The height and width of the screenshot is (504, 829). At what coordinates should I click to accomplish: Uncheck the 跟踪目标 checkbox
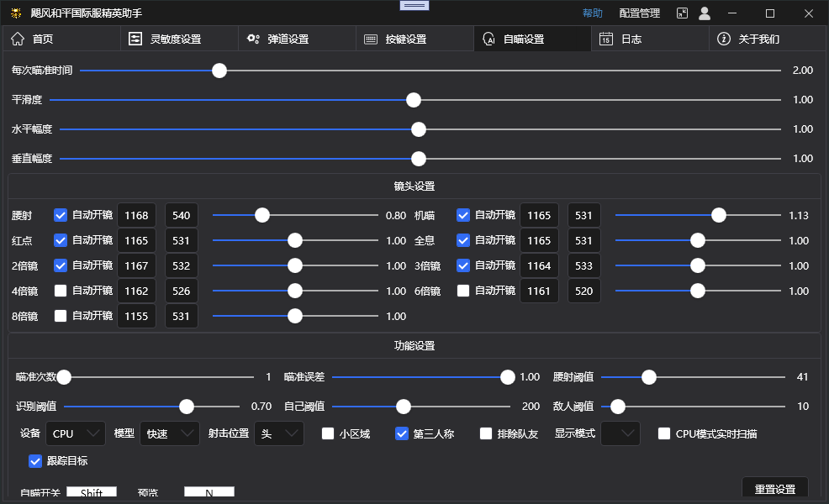pos(35,461)
